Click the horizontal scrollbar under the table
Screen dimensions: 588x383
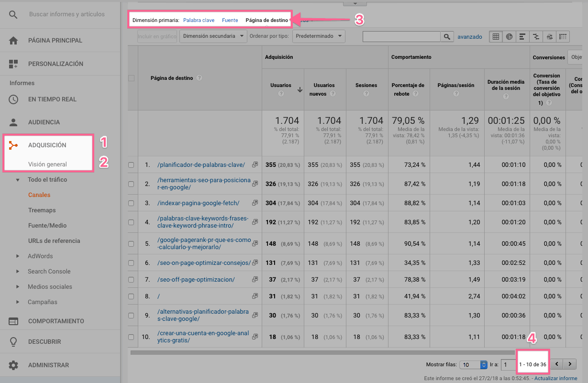pos(325,353)
